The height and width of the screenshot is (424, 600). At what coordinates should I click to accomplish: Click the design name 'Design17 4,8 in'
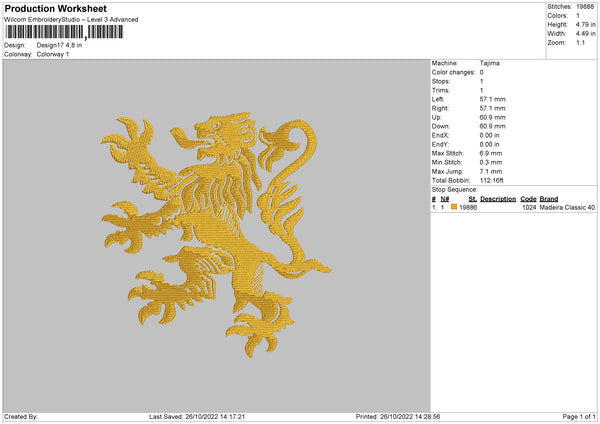(59, 45)
